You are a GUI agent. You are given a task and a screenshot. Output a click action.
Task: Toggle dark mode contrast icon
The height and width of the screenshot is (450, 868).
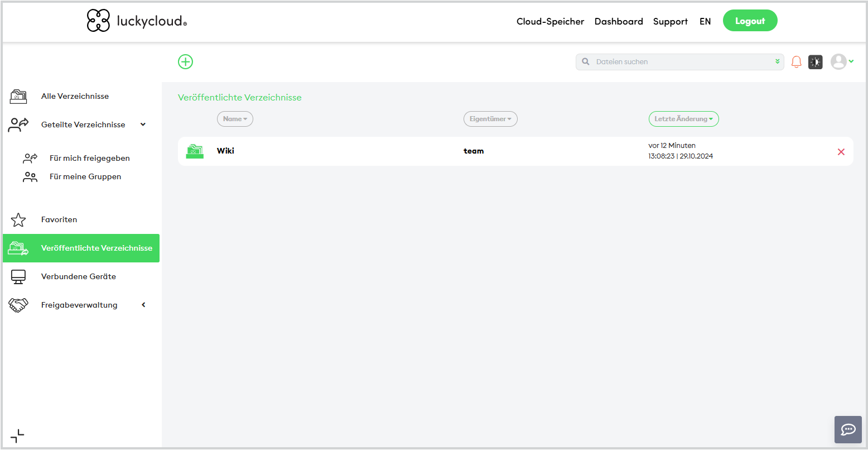tap(816, 62)
